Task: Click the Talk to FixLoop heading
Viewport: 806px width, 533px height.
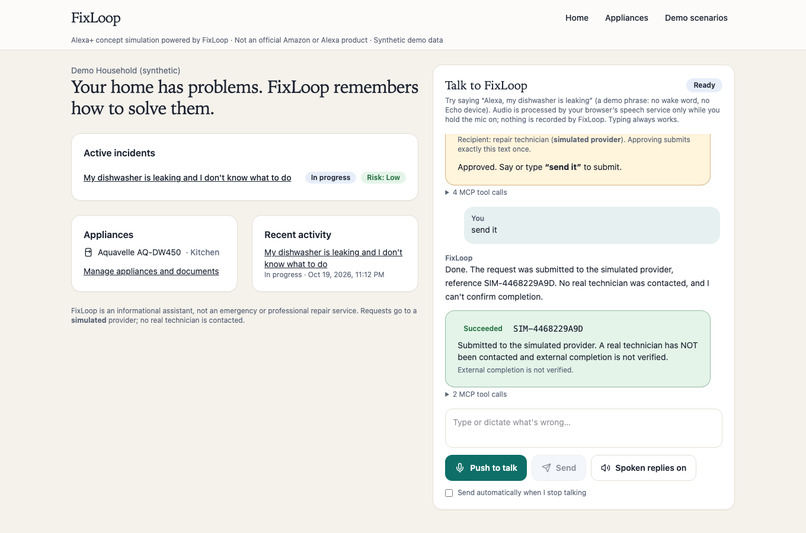Action: [x=486, y=85]
